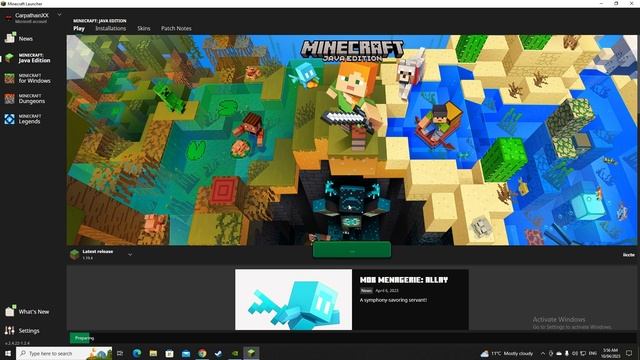Open the Allay news article thumbnail

[293, 299]
